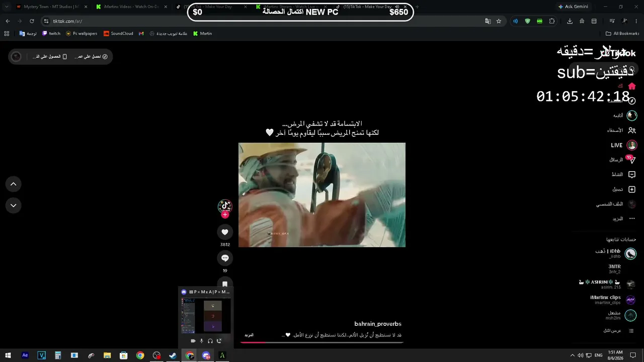Switch the ENG input language

click(x=598, y=355)
